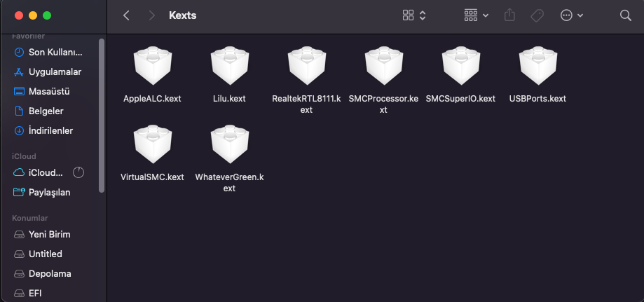Viewport: 644px width, 302px height.
Task: Click the forward navigation arrow
Action: pyautogui.click(x=151, y=15)
